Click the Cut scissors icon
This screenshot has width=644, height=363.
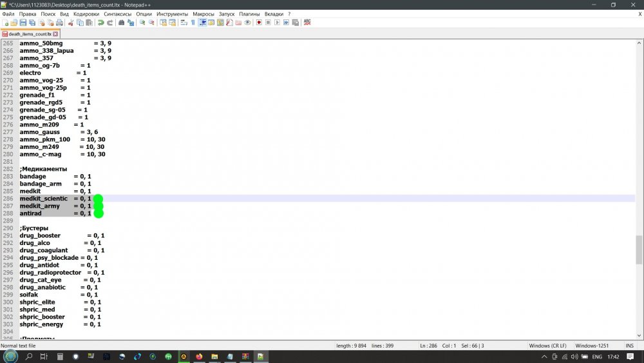pyautogui.click(x=71, y=23)
